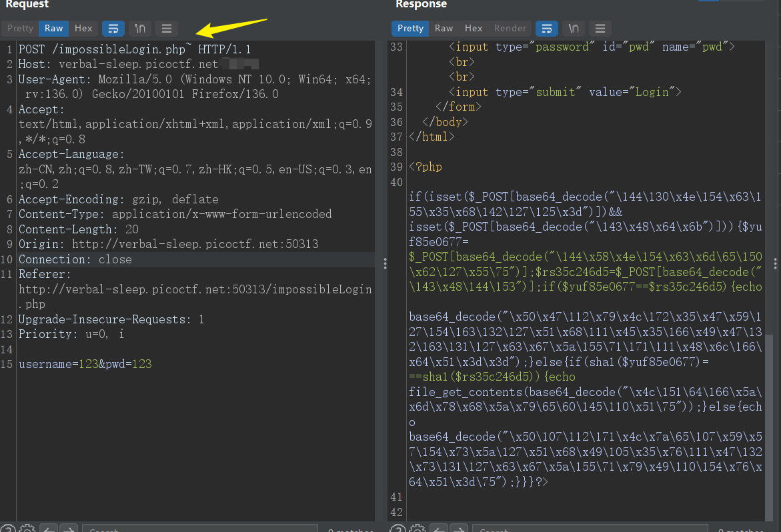Toggle non-printable characters (\n) in Request panel
This screenshot has height=532, width=781.
[140, 29]
